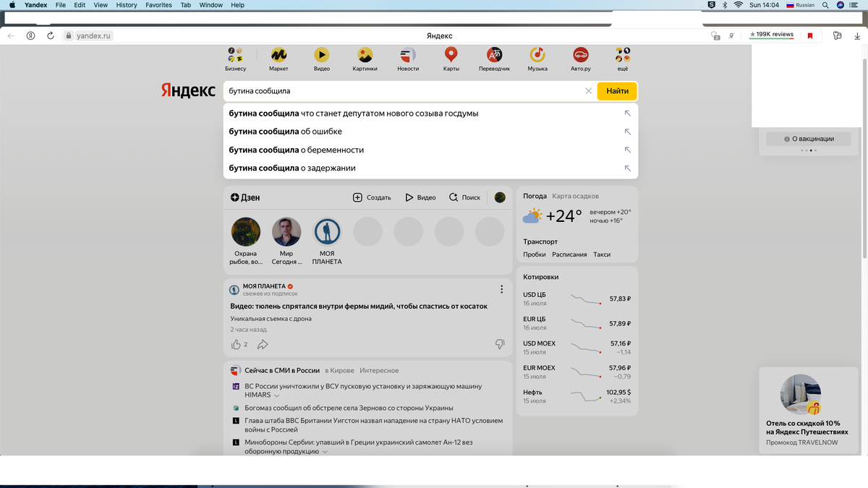Switch to 'Интересное' news tab
The image size is (868, 488).
[379, 371]
